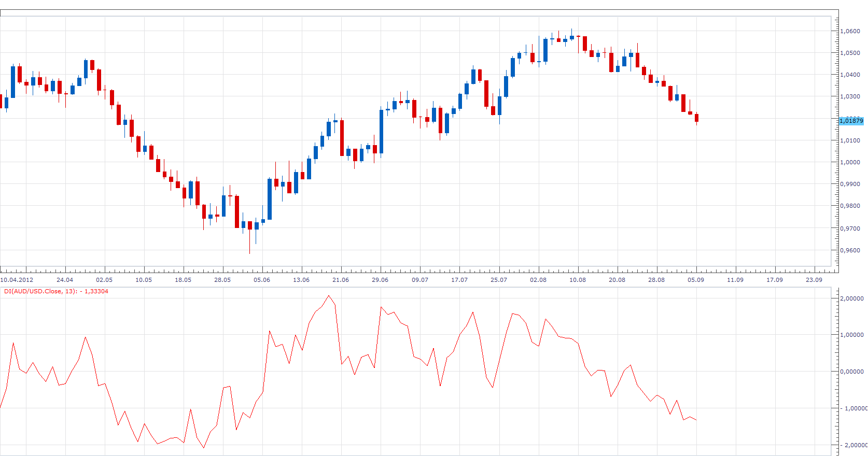
Task: Select the 1,0000 price level label
Action: [x=850, y=162]
